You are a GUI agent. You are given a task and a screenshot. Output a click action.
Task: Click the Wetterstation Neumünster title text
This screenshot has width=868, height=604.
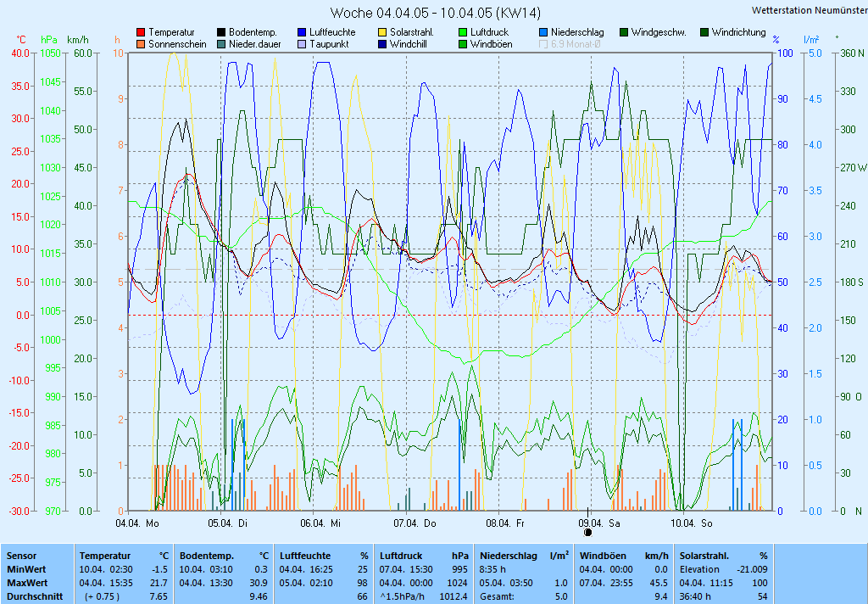807,10
